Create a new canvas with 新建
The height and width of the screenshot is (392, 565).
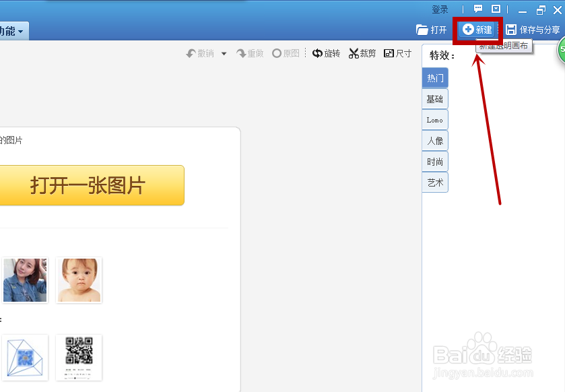click(x=477, y=29)
